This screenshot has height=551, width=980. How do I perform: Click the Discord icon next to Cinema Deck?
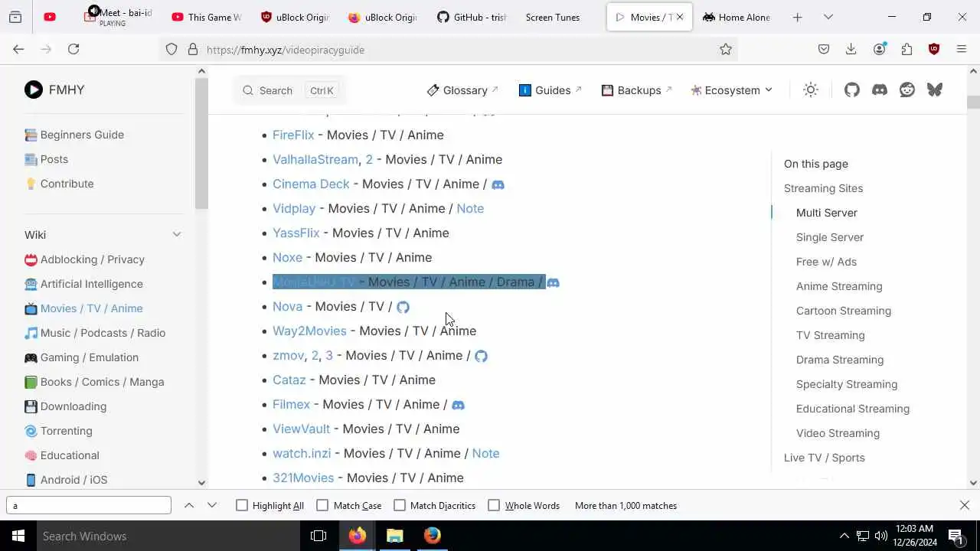498,184
